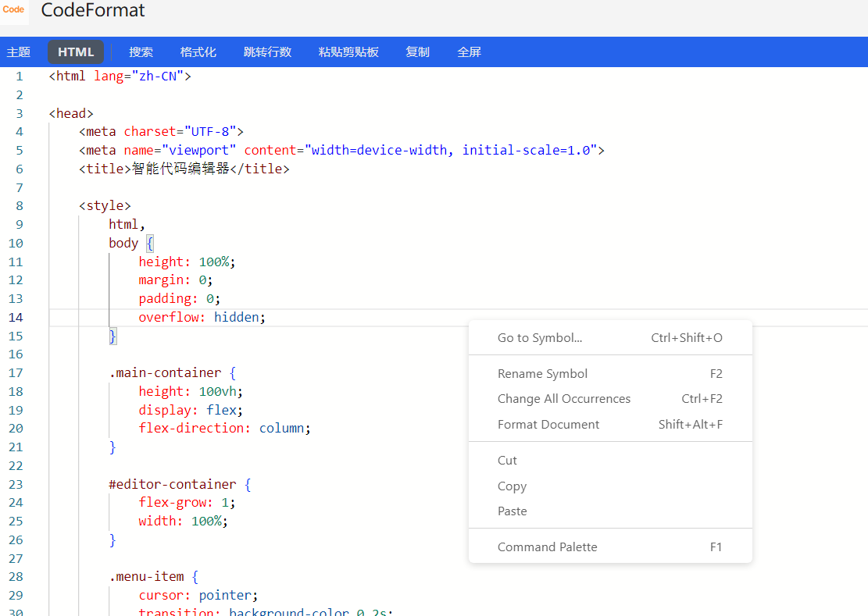Choose Go to Symbol... menu entry
The image size is (868, 616).
pos(610,338)
